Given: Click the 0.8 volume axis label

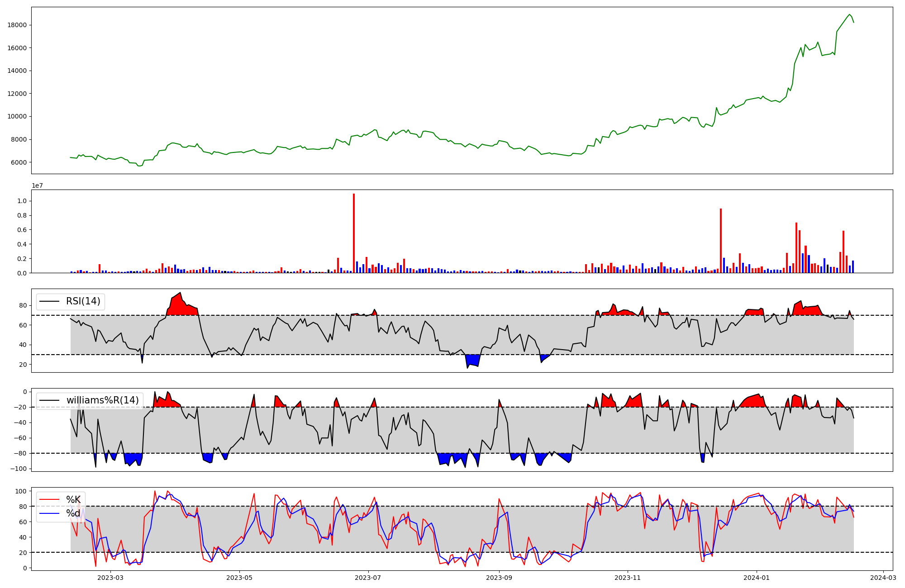Looking at the screenshot, I should pos(22,215).
